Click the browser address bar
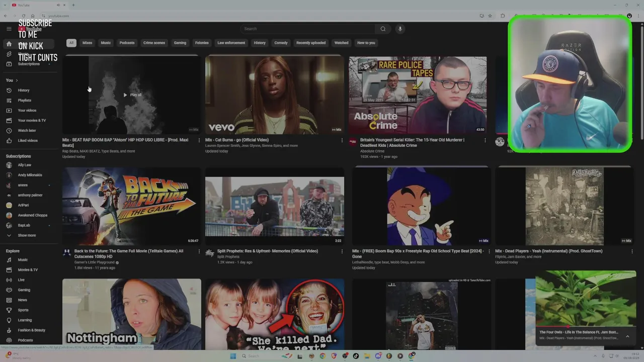This screenshot has height=362, width=644. coord(257,16)
